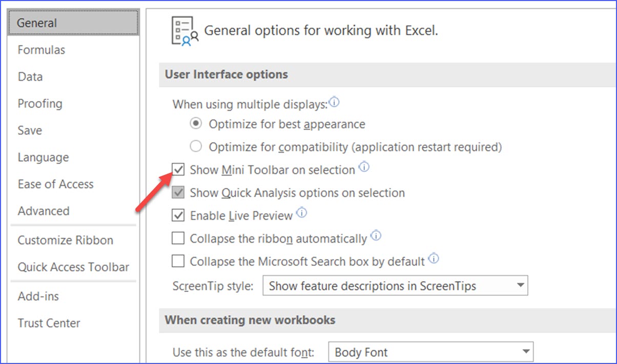Disable "Enable Live Preview"
Screen dimensions: 617x364
pos(177,215)
